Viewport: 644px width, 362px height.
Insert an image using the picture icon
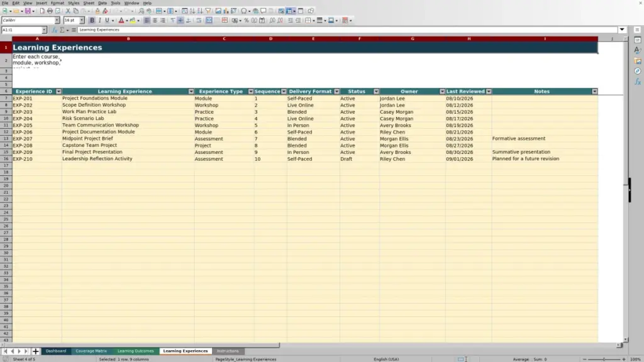(x=218, y=11)
